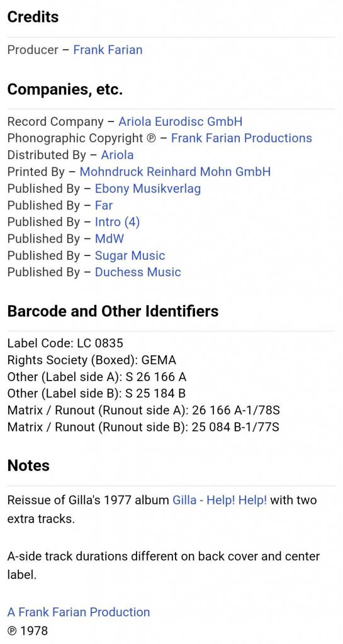The width and height of the screenshot is (343, 644).
Task: Open the Gilla - Help! Help! album link
Action: pyautogui.click(x=220, y=500)
